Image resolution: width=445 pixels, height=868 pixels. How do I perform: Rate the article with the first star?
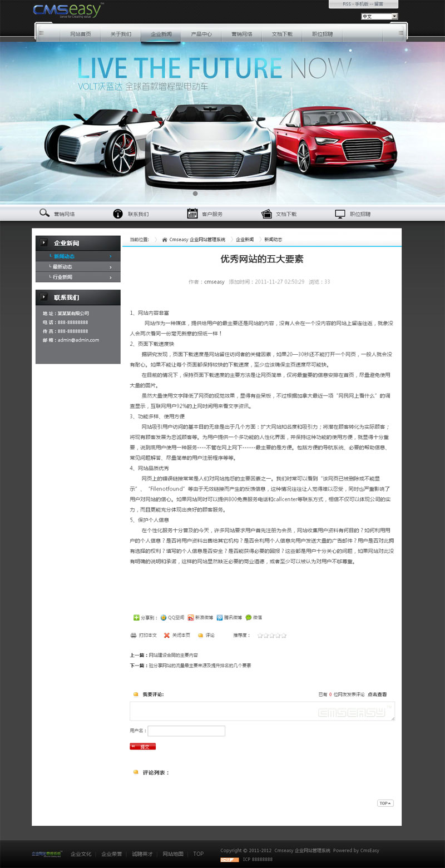click(260, 635)
